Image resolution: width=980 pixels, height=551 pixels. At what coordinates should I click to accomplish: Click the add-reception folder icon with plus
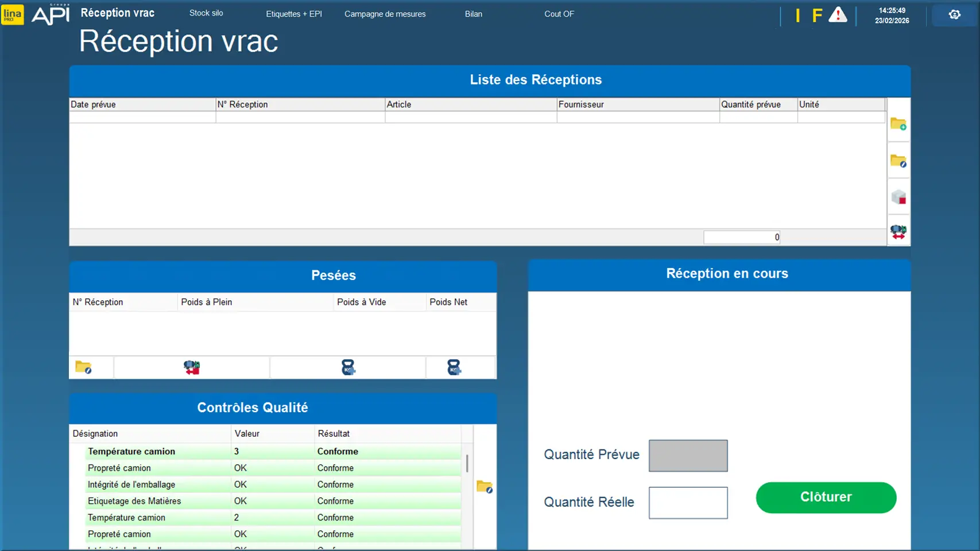coord(898,124)
